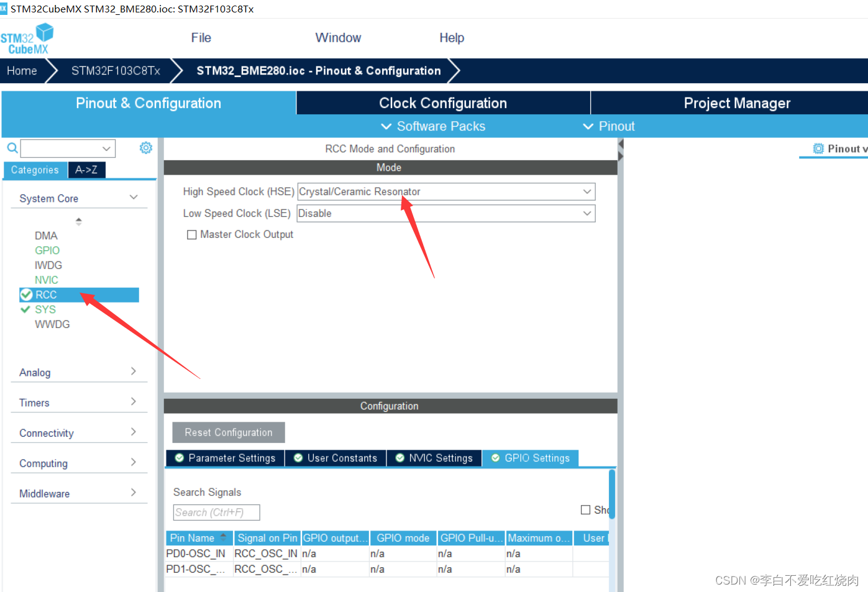Select the PD0-OSC_IN pin row

386,553
